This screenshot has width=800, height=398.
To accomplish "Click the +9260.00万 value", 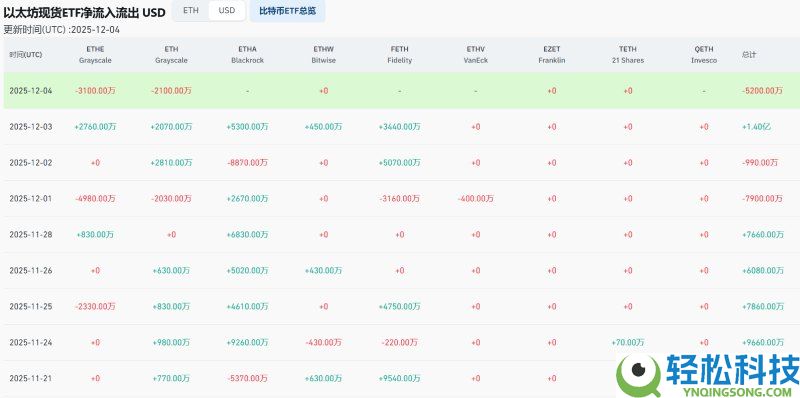I will 247,342.
